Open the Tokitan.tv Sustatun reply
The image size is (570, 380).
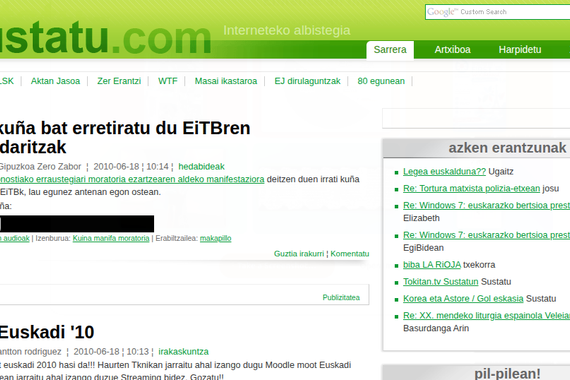[x=441, y=282]
